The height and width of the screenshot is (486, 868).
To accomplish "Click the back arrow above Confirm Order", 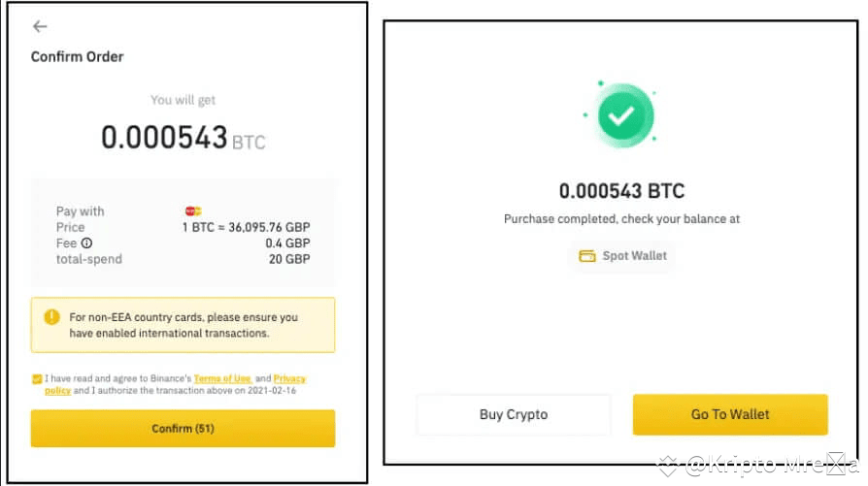I will coord(40,27).
